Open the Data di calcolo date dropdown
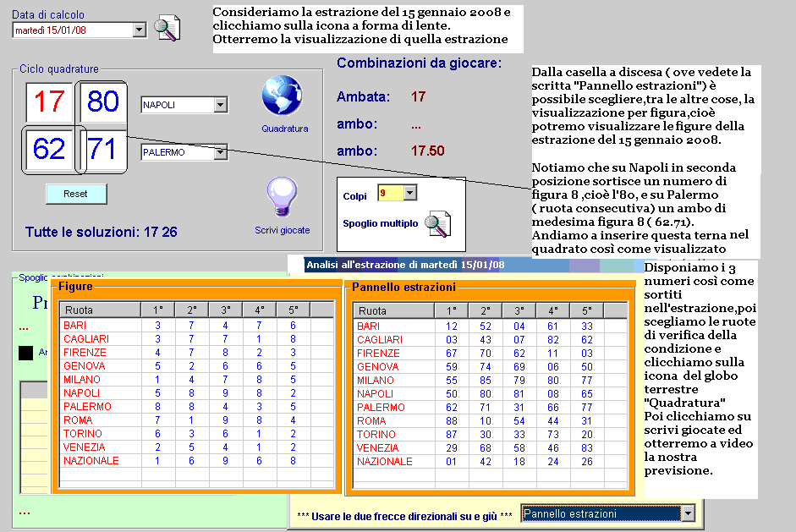This screenshot has width=796, height=532. pyautogui.click(x=139, y=30)
